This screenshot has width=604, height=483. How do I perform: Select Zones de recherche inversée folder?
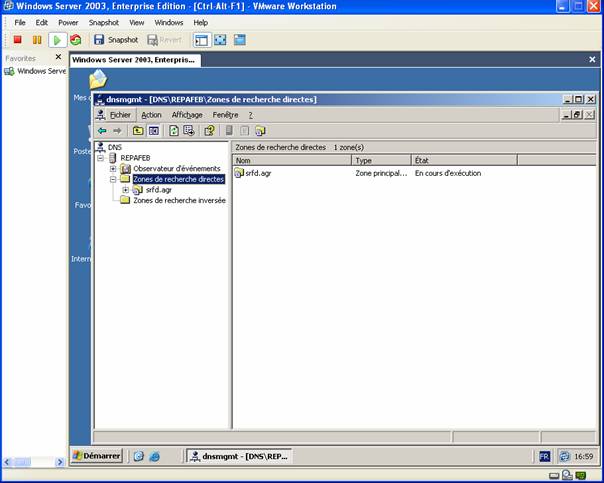tap(179, 200)
